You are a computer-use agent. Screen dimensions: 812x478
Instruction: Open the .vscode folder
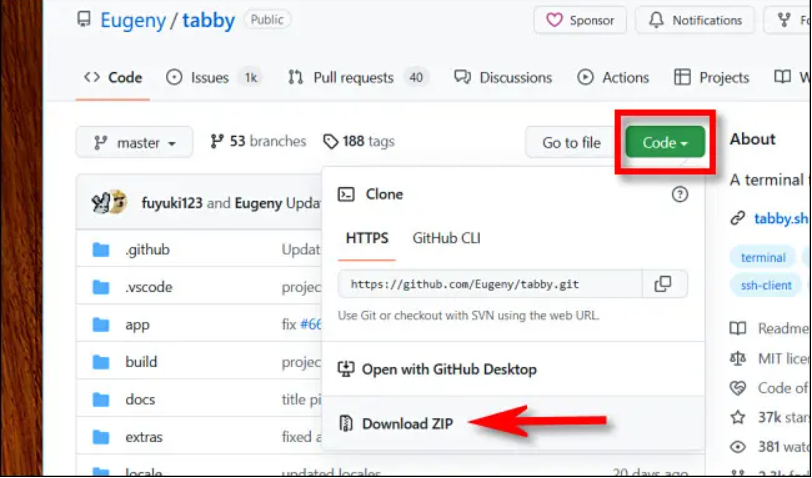(149, 287)
